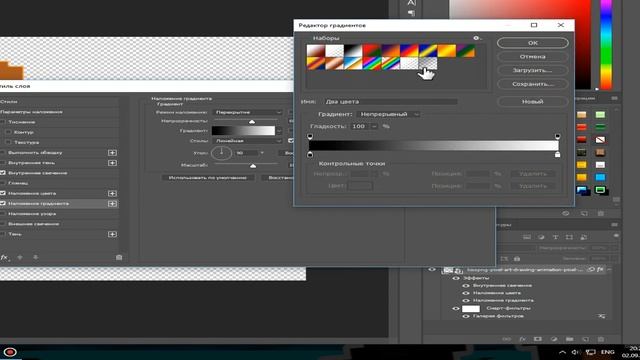
Task: Filter layers by pixel layer icon
Action: tap(527, 237)
